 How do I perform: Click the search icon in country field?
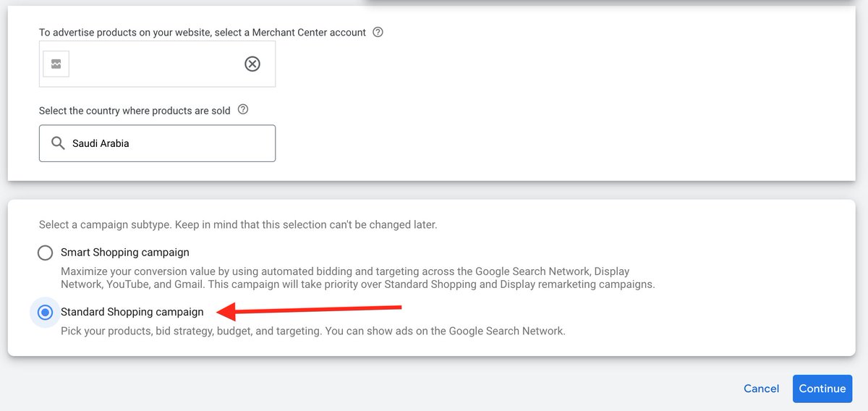tap(59, 143)
